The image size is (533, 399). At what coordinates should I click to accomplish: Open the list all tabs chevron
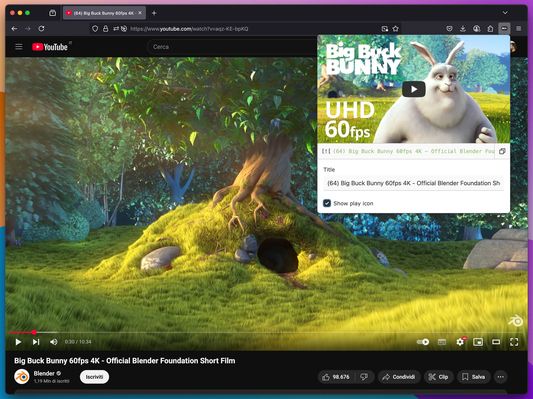pos(505,13)
